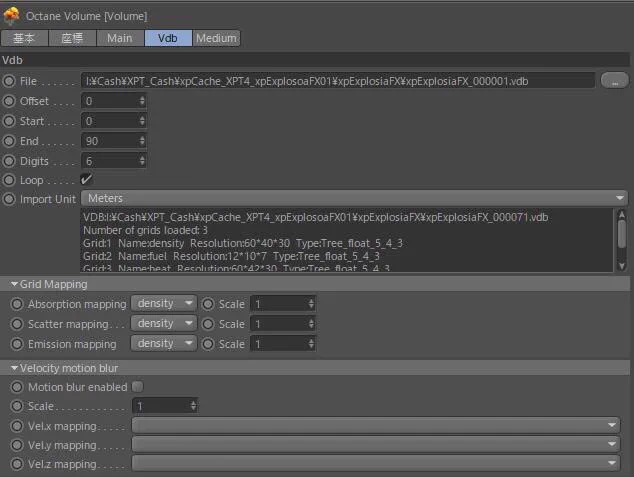Click the File path input field

pyautogui.click(x=338, y=81)
